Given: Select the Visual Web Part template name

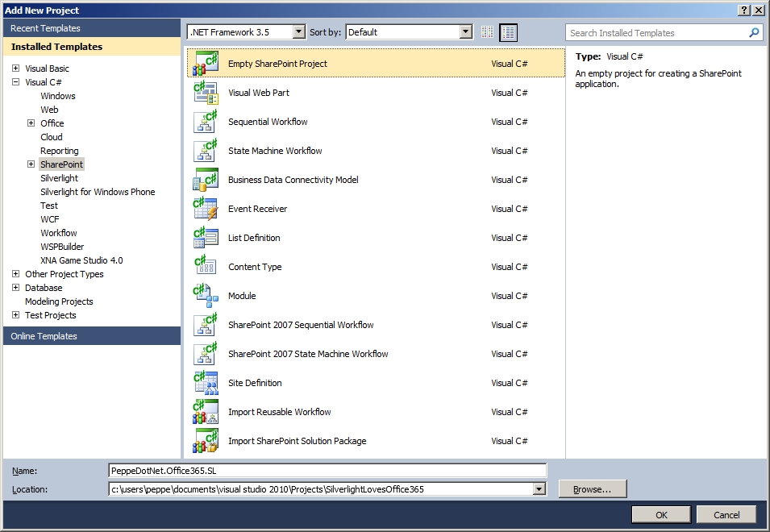Looking at the screenshot, I should pos(259,93).
